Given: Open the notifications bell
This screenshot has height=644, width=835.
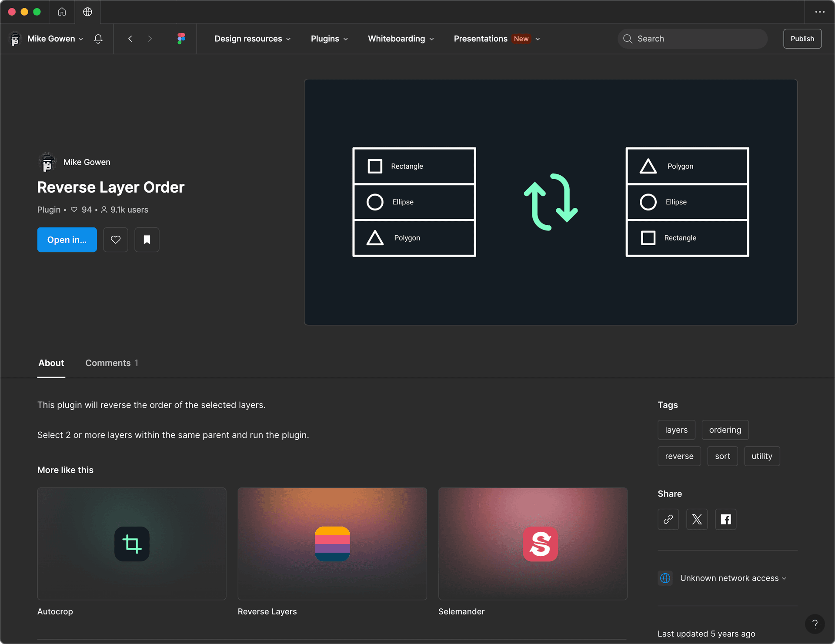Looking at the screenshot, I should (x=98, y=39).
